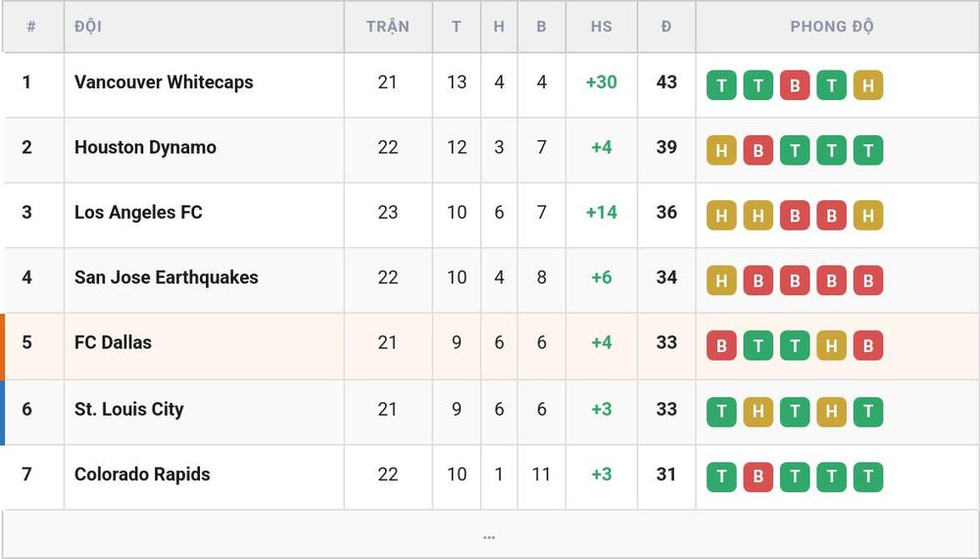Select the Đ points column header
Image resolution: width=980 pixels, height=559 pixels.
click(x=666, y=26)
